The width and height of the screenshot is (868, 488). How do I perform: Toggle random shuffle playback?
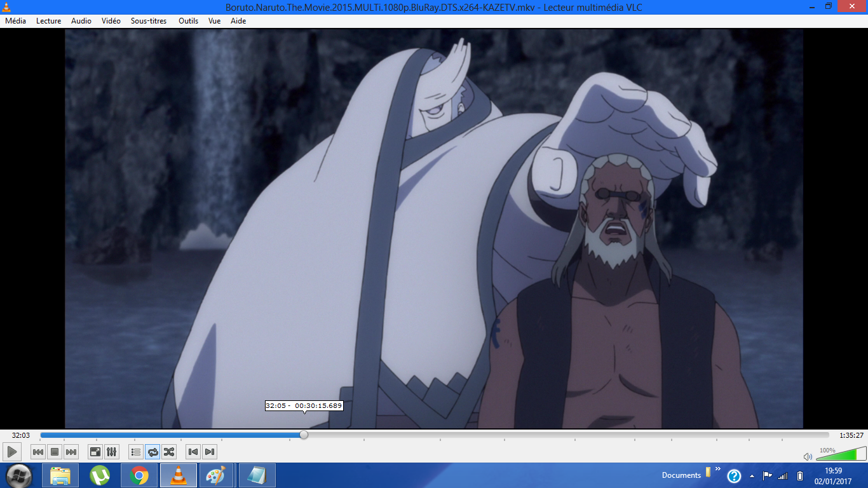(169, 452)
